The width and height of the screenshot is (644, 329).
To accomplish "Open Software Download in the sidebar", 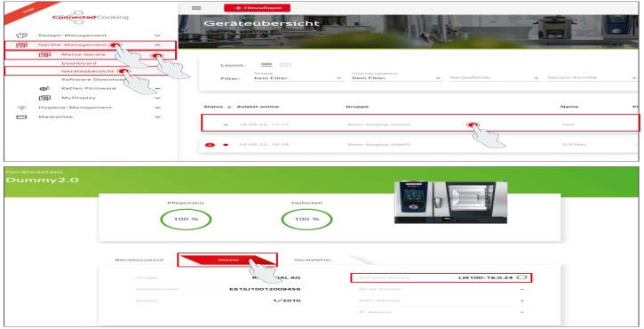I will (93, 79).
